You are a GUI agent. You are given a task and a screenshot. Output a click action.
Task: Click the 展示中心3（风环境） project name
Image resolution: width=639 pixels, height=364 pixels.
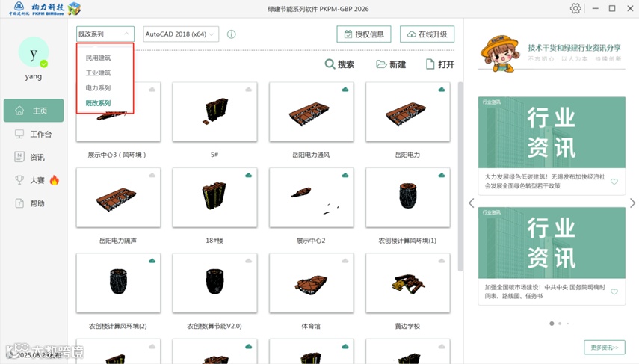117,155
